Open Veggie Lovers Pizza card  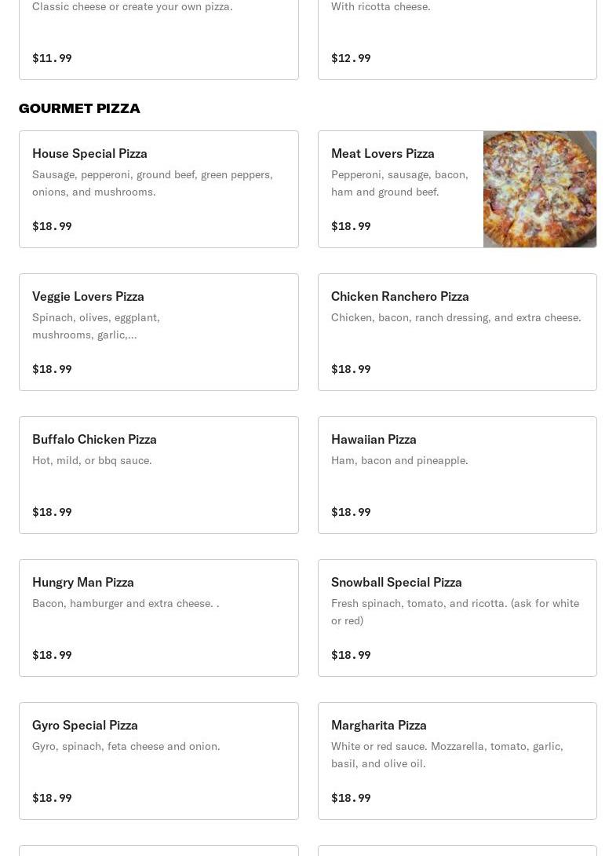pos(159,332)
